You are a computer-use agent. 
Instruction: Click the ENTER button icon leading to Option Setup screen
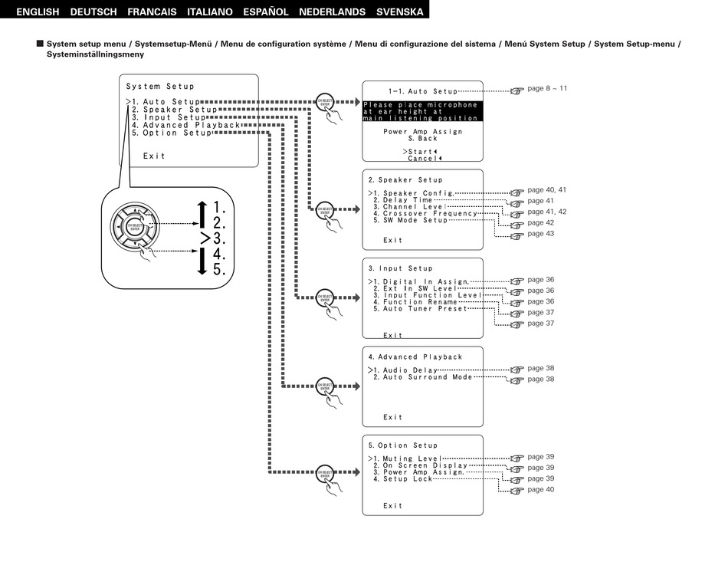click(325, 473)
